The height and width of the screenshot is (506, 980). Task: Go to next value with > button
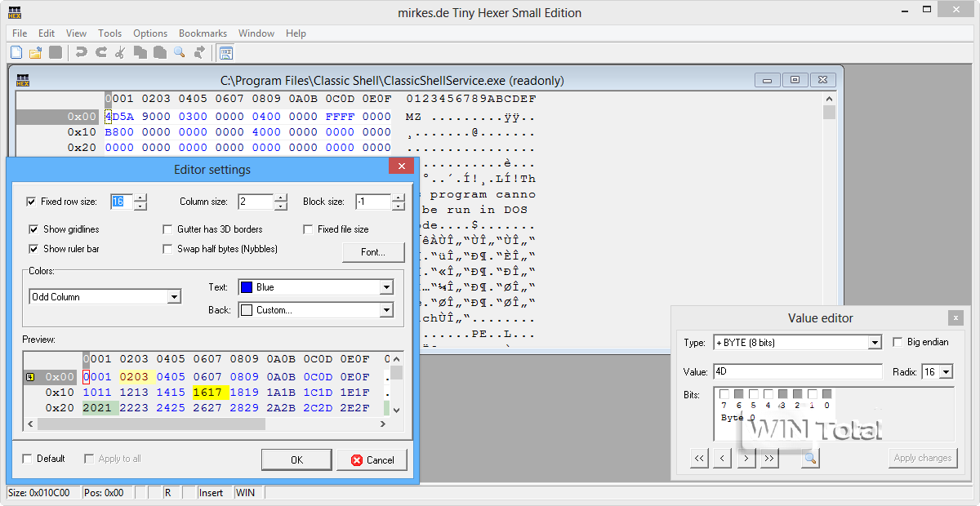[x=746, y=459]
